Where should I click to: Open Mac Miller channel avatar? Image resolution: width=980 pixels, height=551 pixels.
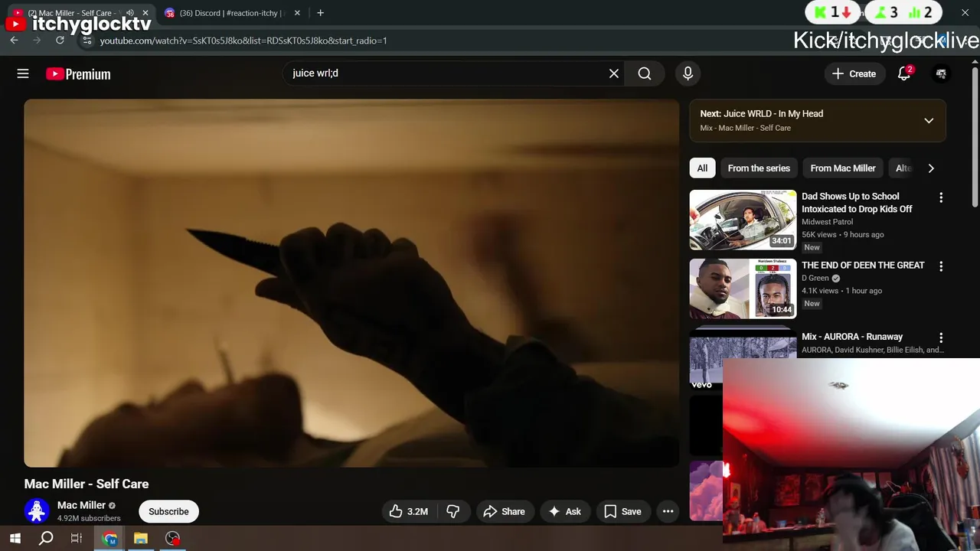(x=37, y=510)
